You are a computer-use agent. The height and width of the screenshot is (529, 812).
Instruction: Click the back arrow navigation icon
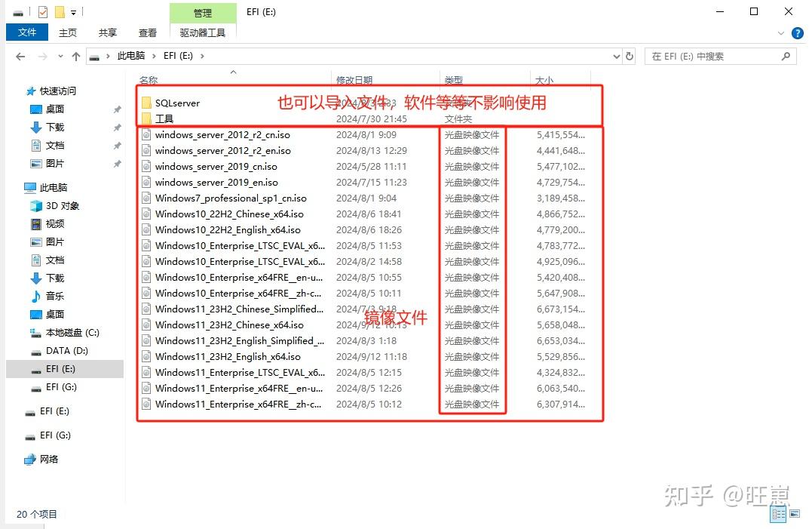tap(20, 55)
